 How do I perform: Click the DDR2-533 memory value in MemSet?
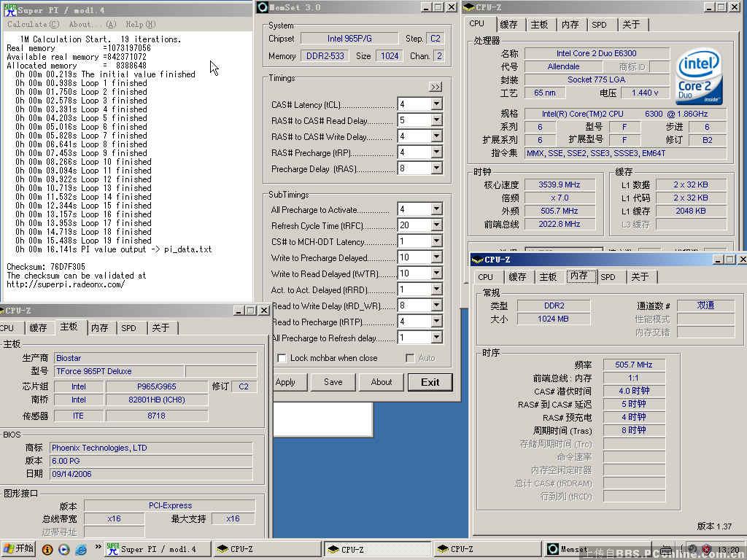pyautogui.click(x=325, y=55)
